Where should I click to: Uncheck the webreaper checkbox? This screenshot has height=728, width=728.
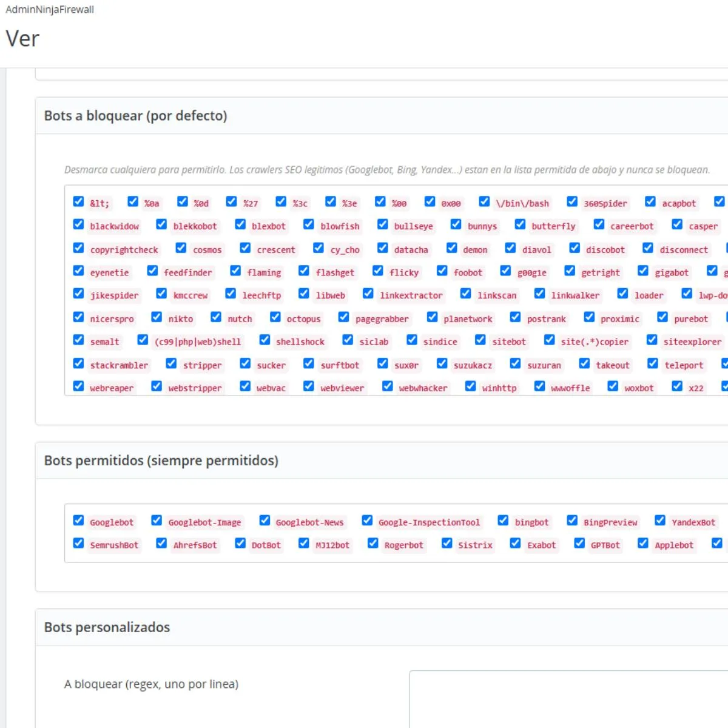(78, 386)
